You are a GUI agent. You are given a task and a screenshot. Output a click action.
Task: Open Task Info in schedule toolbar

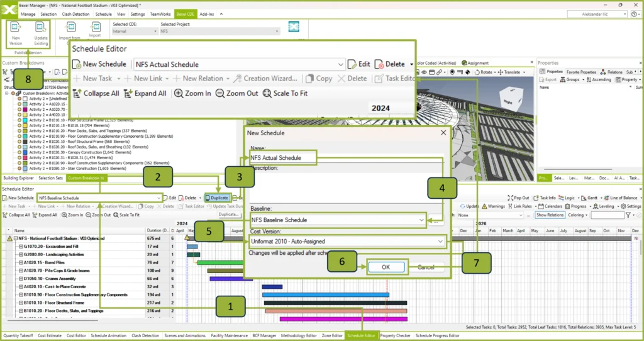pyautogui.click(x=545, y=198)
